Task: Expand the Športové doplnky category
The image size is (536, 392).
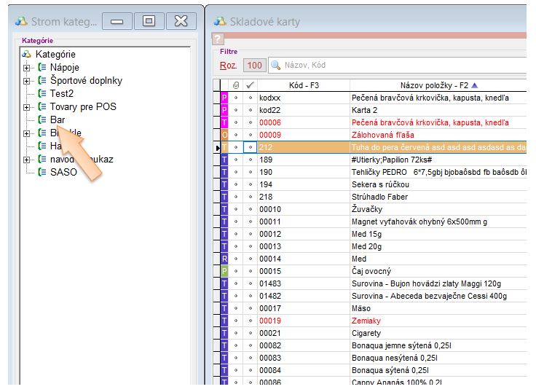Action: (27, 81)
